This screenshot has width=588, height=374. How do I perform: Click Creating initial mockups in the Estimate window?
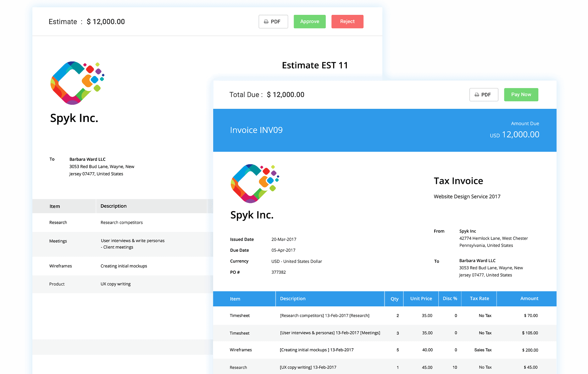click(124, 266)
